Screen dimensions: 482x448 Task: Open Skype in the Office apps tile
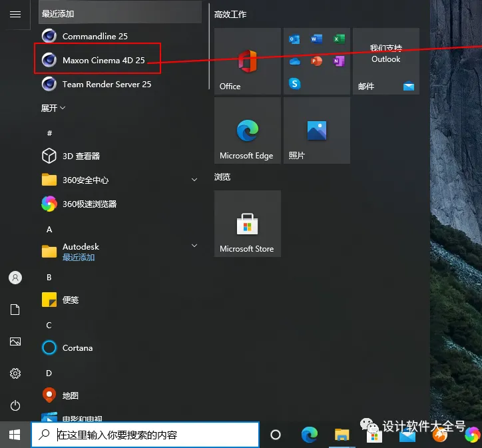[294, 83]
